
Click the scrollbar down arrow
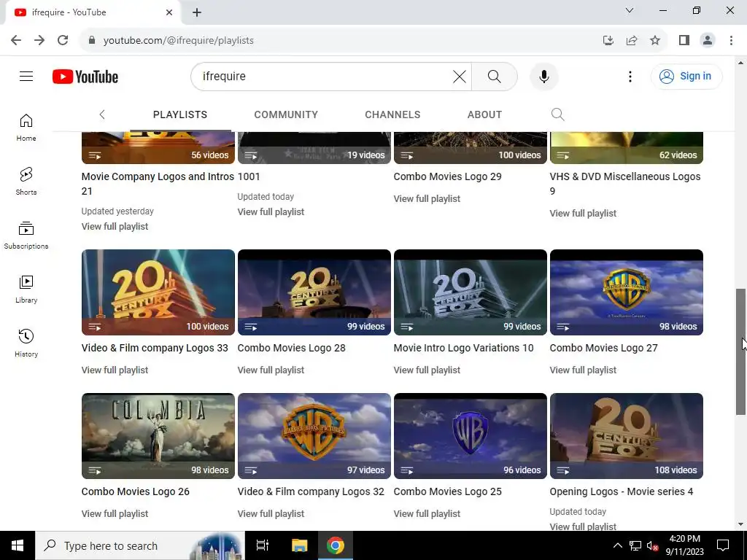[x=741, y=524]
